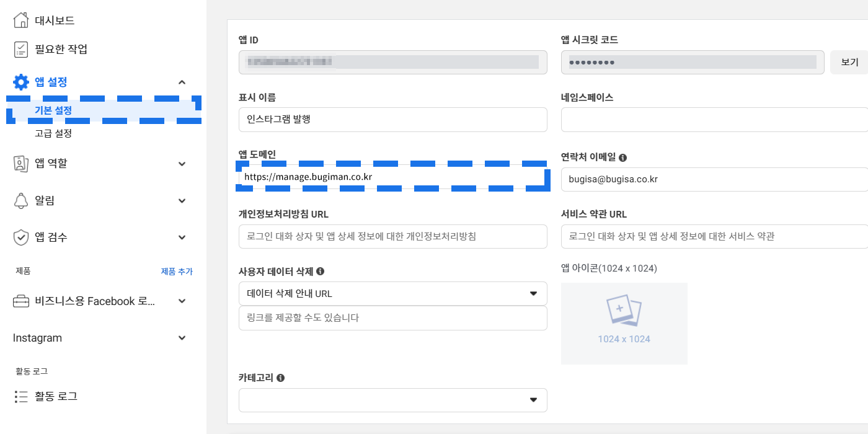Open the 카테고리 dropdown
The height and width of the screenshot is (434, 868).
click(393, 400)
